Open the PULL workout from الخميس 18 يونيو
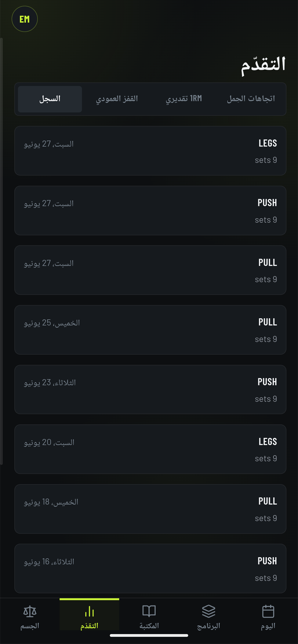This screenshot has width=298, height=644. [150, 509]
